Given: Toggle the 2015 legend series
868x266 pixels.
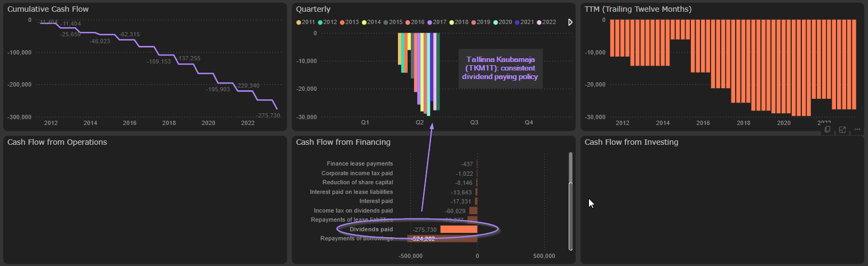Looking at the screenshot, I should (x=393, y=22).
